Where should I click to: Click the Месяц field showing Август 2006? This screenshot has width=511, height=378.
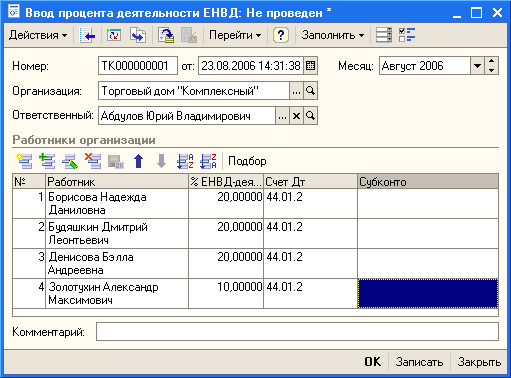coord(425,66)
